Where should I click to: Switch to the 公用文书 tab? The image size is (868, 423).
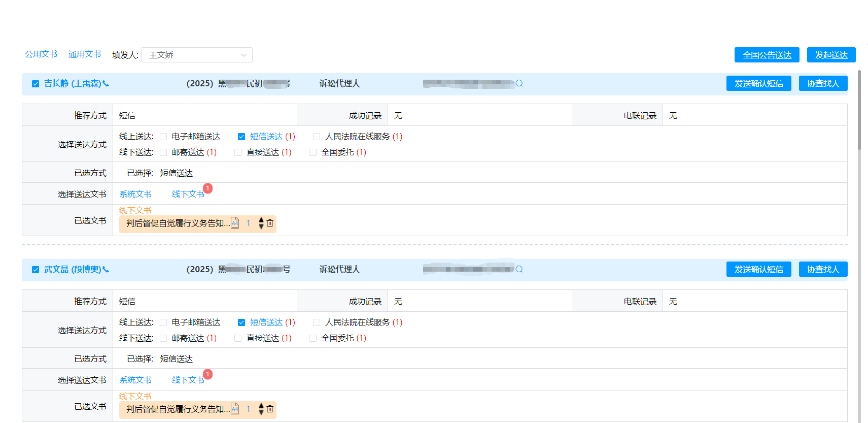pyautogui.click(x=41, y=54)
